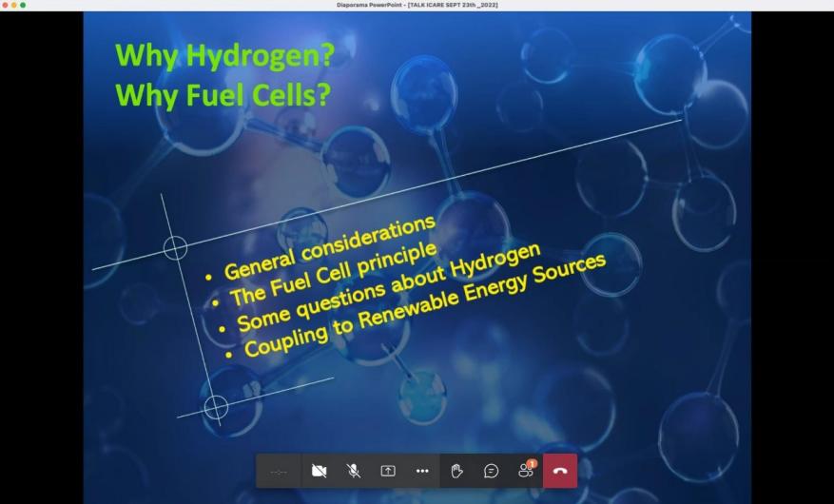Hang up with the red leave button
The width and height of the screenshot is (834, 504).
coord(560,471)
